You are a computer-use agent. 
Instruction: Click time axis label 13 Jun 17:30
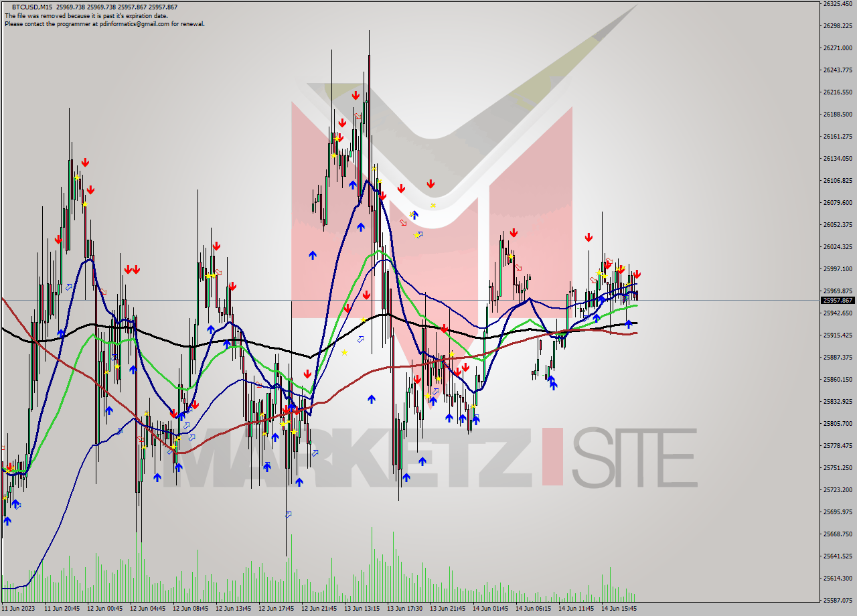point(405,609)
